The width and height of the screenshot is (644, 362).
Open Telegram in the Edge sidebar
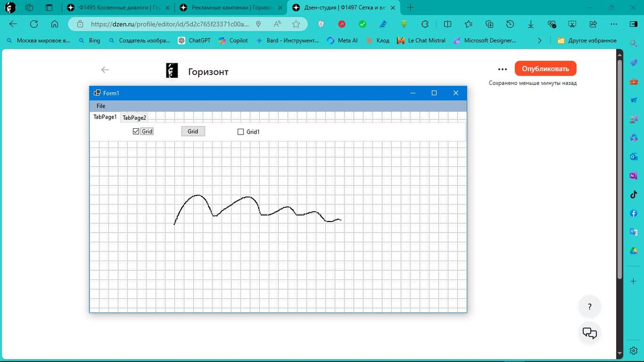click(634, 100)
